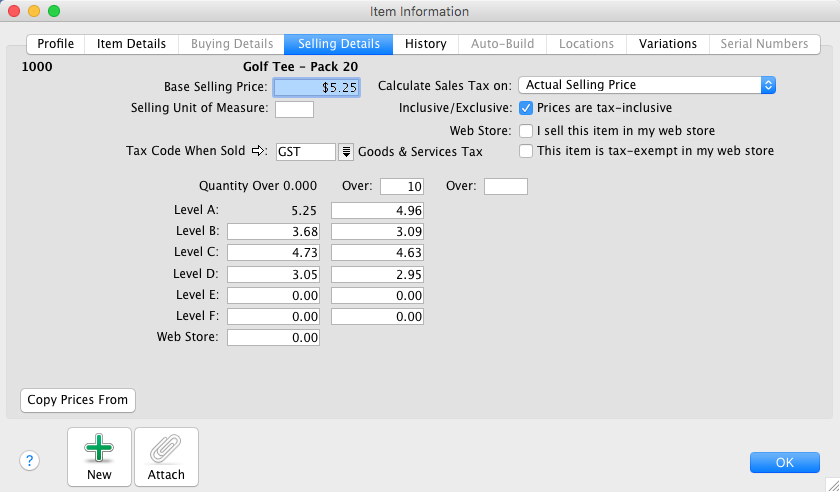Confirm with the OK button

pyautogui.click(x=784, y=462)
